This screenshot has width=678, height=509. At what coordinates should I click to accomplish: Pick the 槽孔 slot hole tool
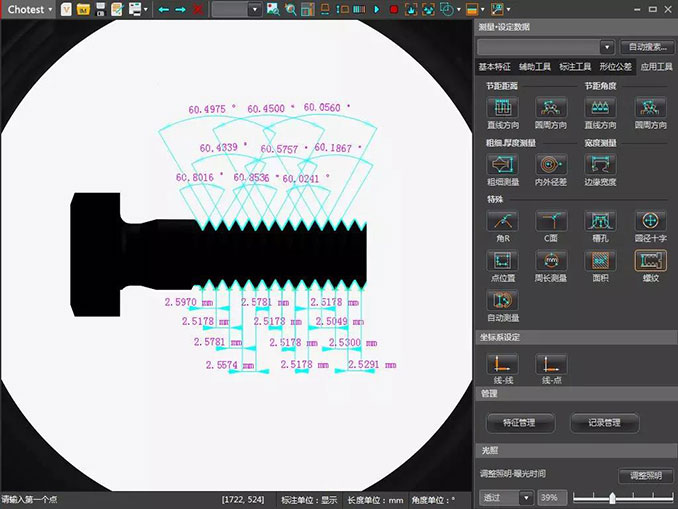point(600,220)
